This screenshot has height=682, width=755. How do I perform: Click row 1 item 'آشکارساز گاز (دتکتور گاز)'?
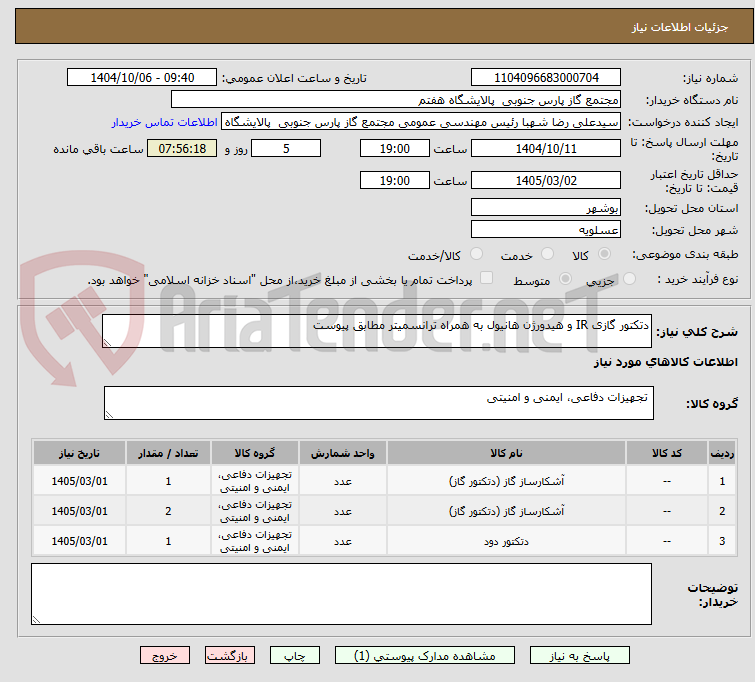[506, 481]
